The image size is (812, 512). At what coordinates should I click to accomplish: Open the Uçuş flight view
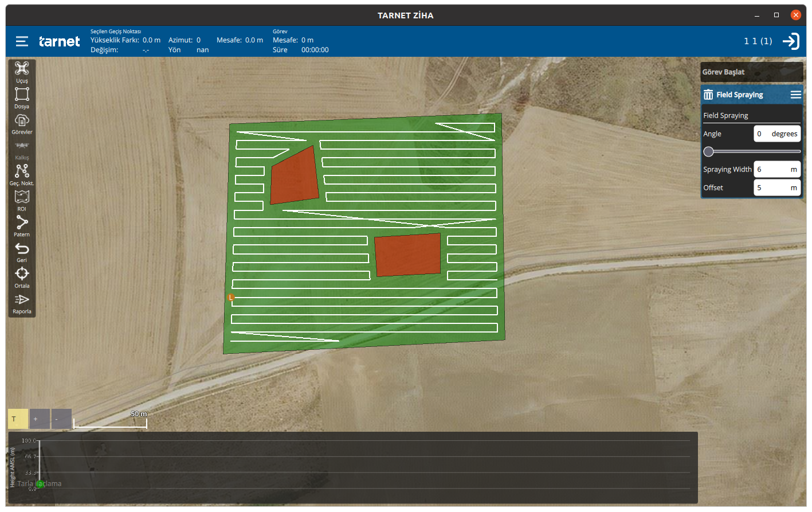(22, 72)
